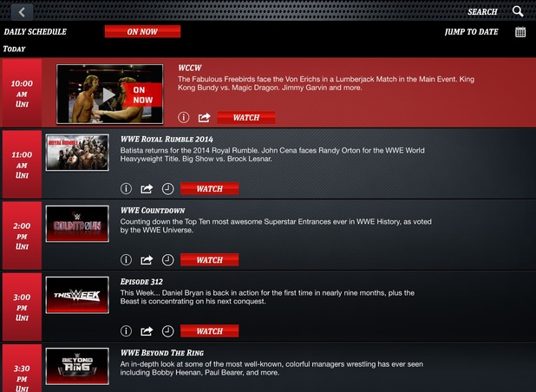Share the WWE Countdown program
Viewport: 536px width, 392px height.
click(147, 260)
